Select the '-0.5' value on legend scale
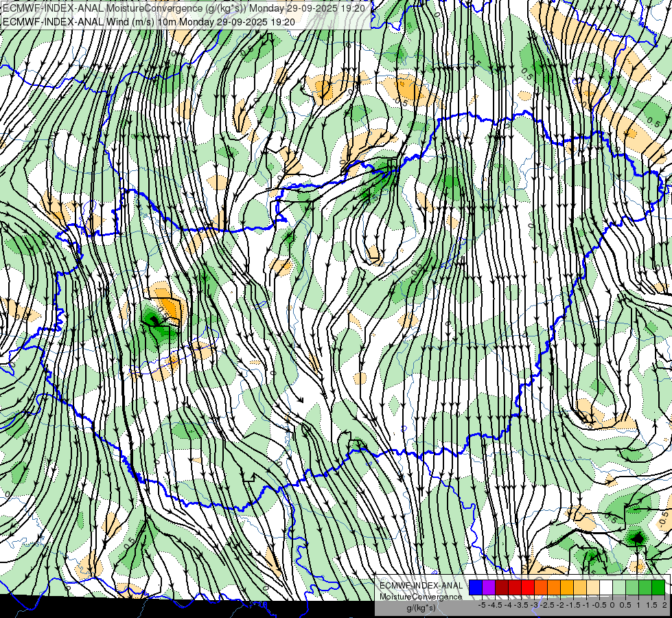This screenshot has height=618, width=672. pos(599,605)
